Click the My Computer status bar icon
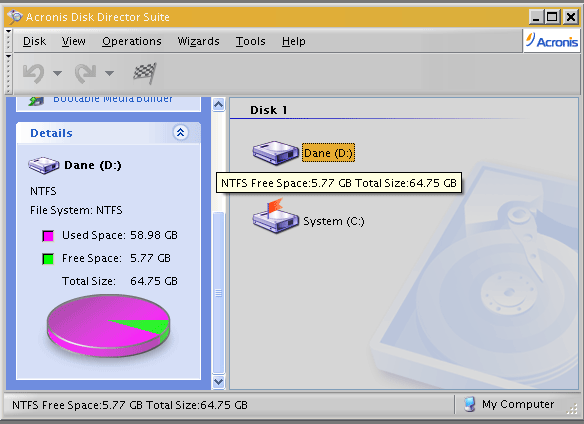 click(x=470, y=404)
